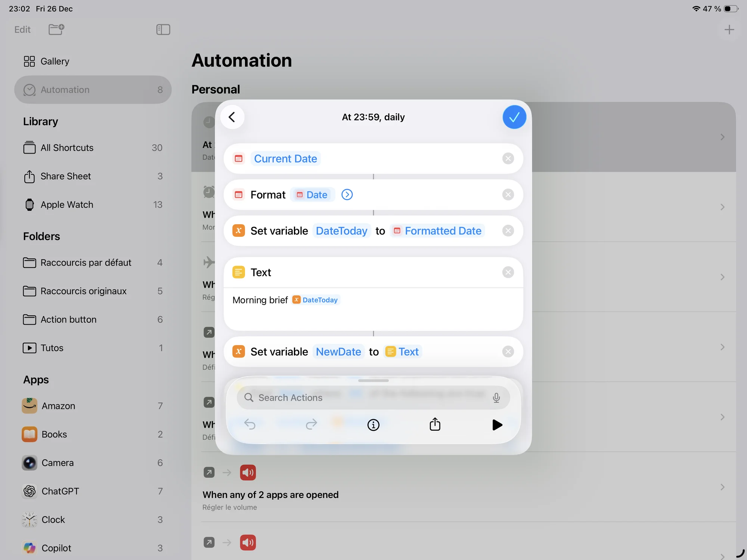Viewport: 747px width, 560px height.
Task: Select All Shortcuts in the Library
Action: [x=67, y=148]
